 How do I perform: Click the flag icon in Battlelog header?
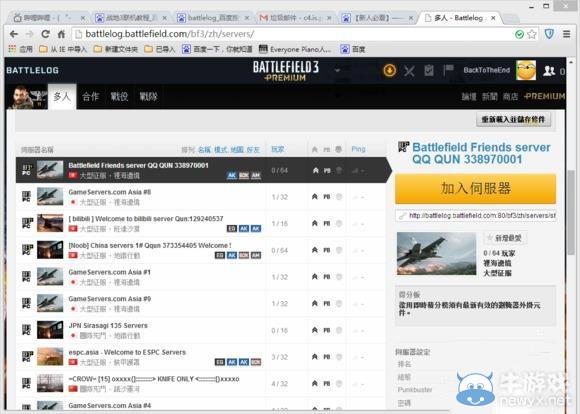(448, 70)
